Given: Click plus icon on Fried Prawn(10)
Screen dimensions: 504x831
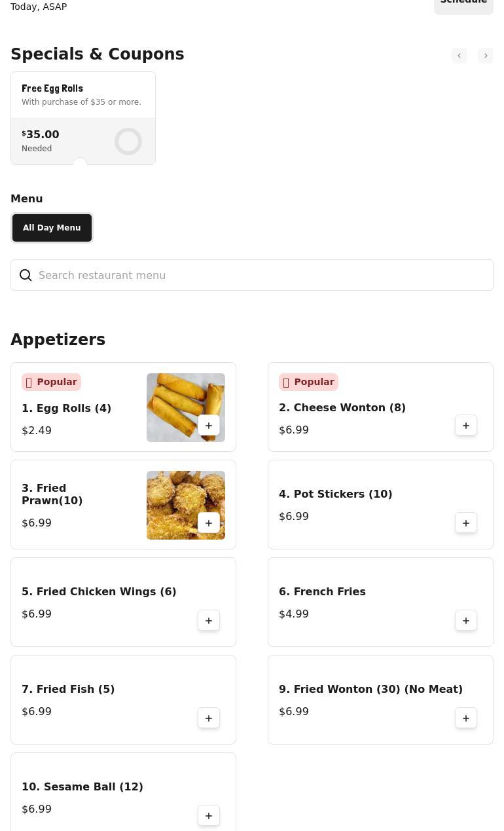Looking at the screenshot, I should click(209, 523).
